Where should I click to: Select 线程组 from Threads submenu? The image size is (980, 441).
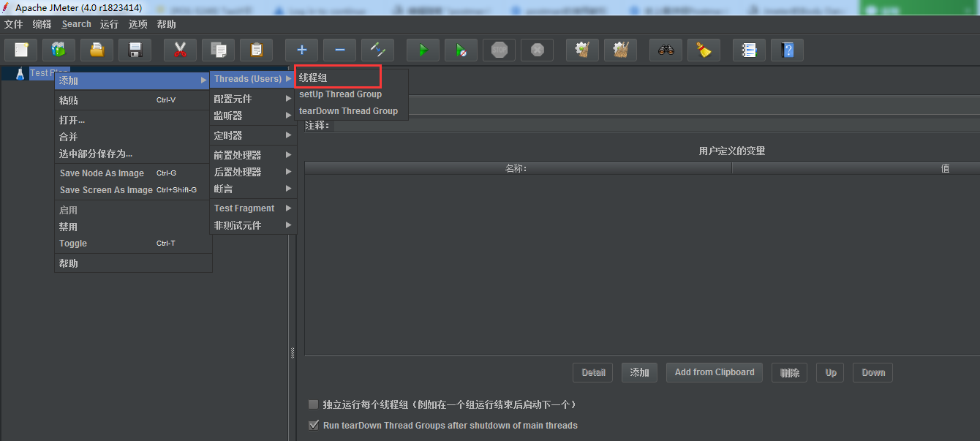tap(338, 77)
